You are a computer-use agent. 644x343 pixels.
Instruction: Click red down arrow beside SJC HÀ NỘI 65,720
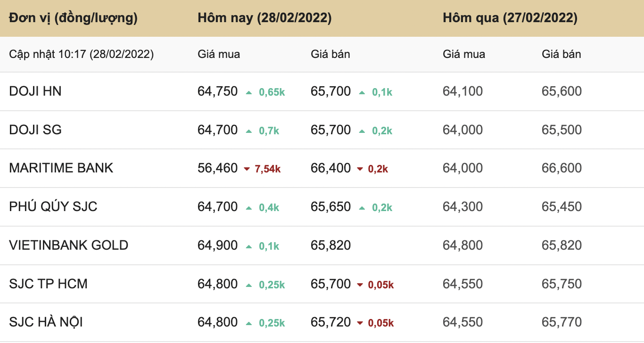(x=360, y=323)
